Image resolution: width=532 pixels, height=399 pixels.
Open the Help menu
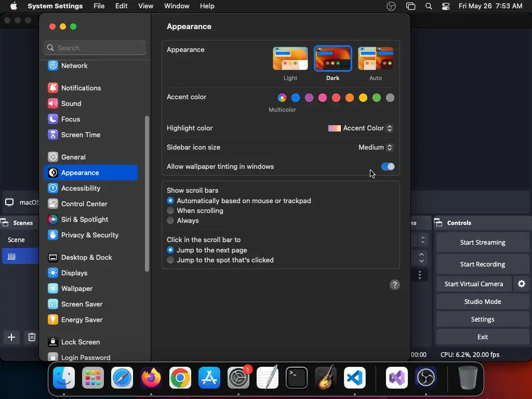coord(207,6)
